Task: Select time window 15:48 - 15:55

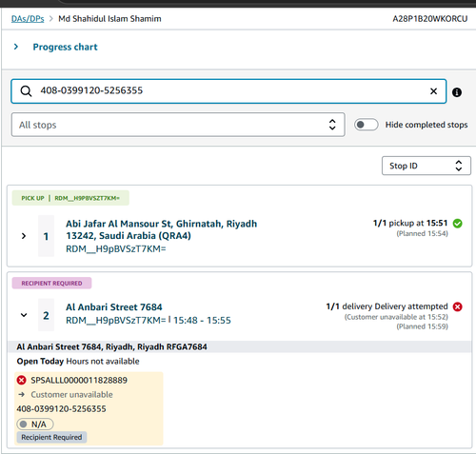Action: point(202,321)
